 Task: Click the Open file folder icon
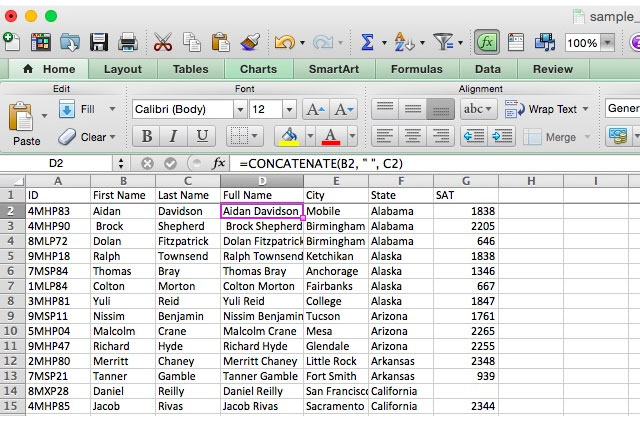tap(70, 42)
